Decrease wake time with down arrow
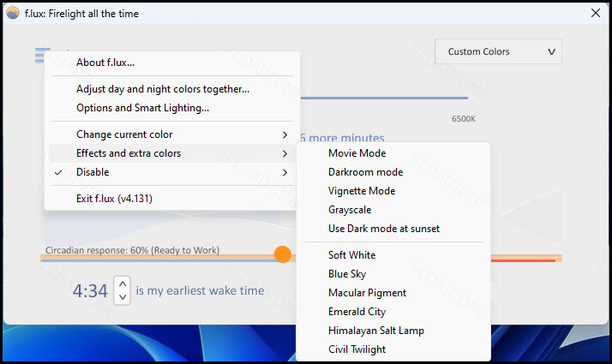The height and width of the screenshot is (364, 612). click(x=123, y=297)
